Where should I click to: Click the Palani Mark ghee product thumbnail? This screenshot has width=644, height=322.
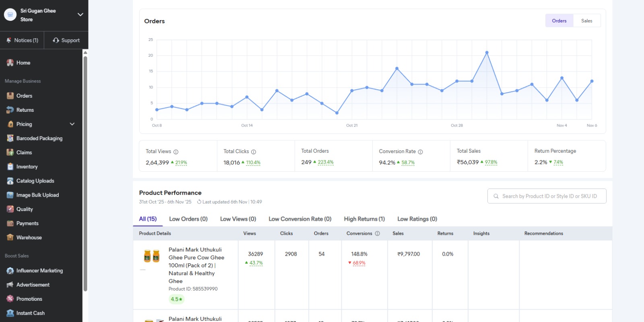click(151, 256)
